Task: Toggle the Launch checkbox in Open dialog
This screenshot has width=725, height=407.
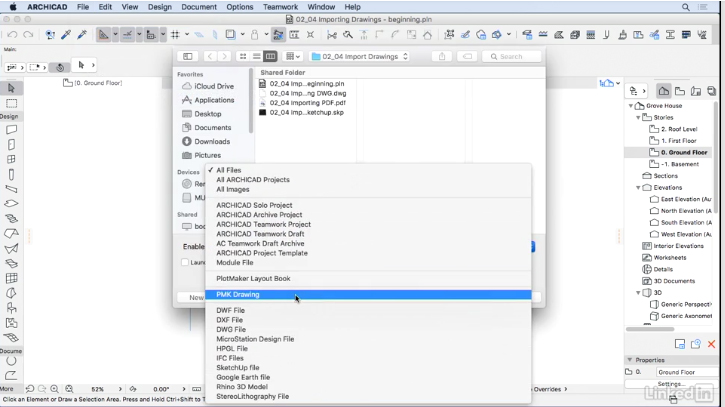Action: 185,262
